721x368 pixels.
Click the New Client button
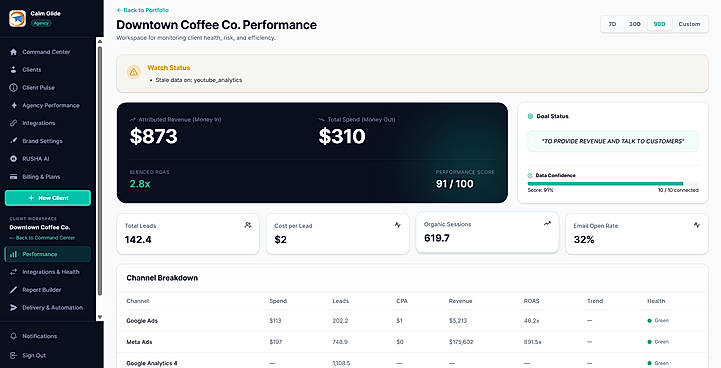(x=48, y=198)
